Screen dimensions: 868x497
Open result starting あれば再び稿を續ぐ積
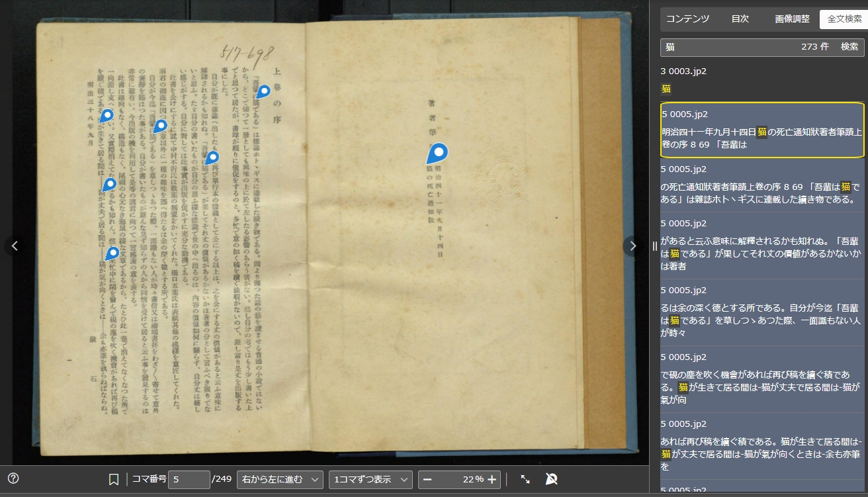click(762, 447)
